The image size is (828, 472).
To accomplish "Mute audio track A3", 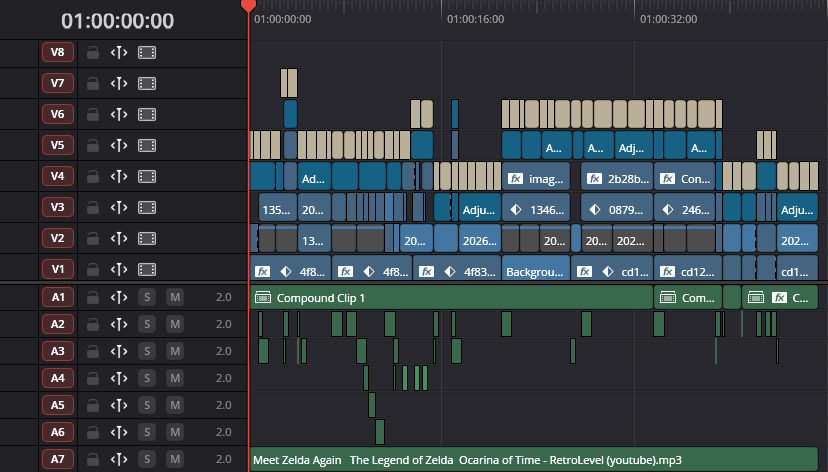I will pos(175,351).
